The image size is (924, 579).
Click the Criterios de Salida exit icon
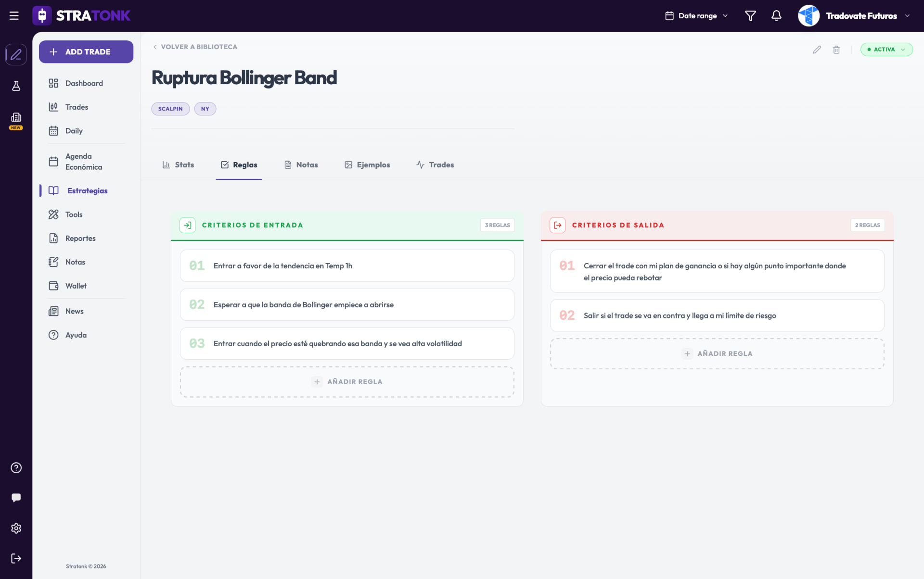coord(557,225)
